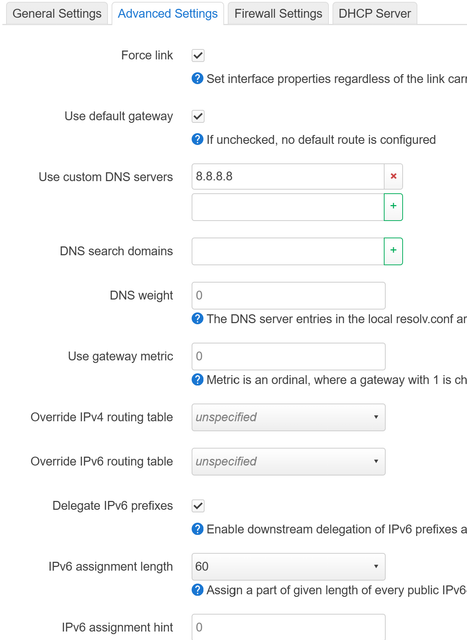Add a DNS search domain with plus button
Viewport: 467px width, 640px height.
(x=393, y=251)
